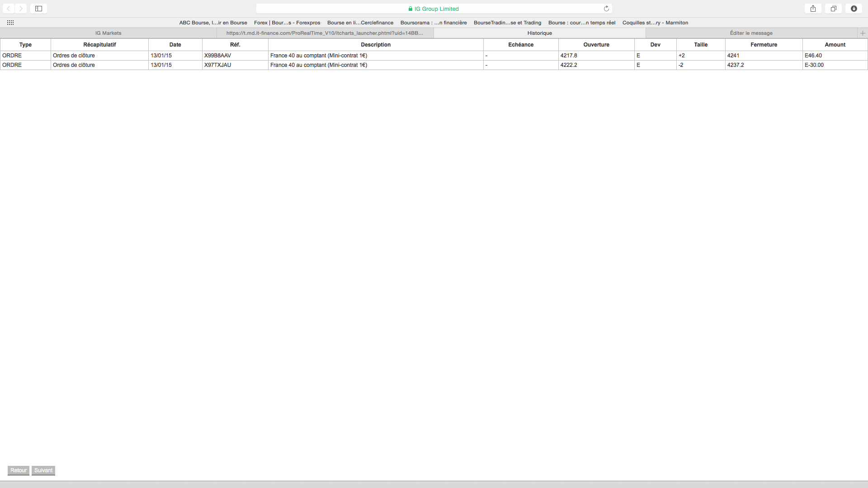
Task: Open Coquilles Marmiton bookmark
Action: [x=655, y=23]
